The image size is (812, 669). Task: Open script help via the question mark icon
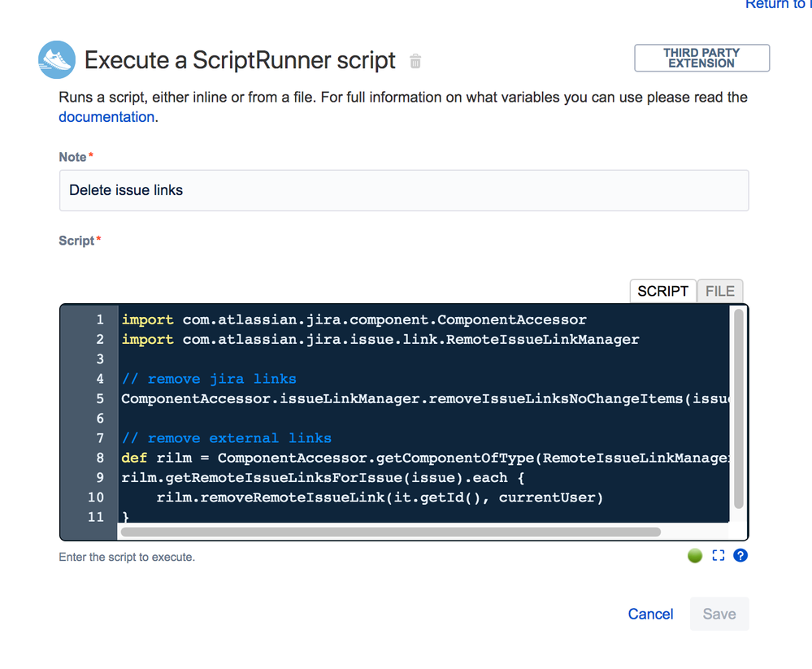click(740, 555)
